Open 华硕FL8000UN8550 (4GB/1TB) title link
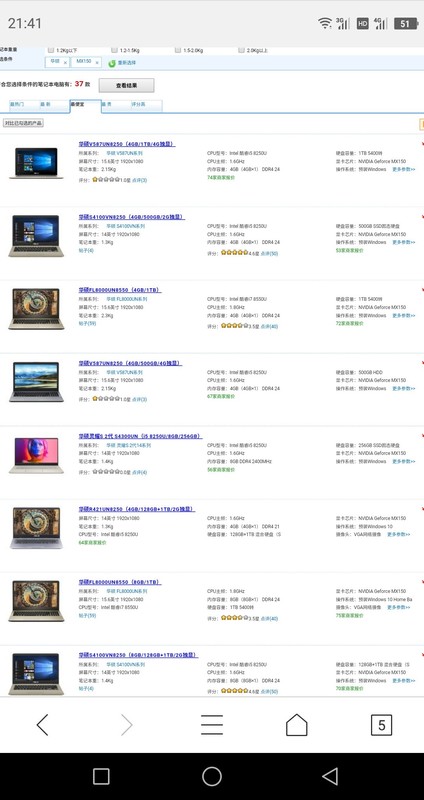The width and height of the screenshot is (424, 800). [x=119, y=290]
